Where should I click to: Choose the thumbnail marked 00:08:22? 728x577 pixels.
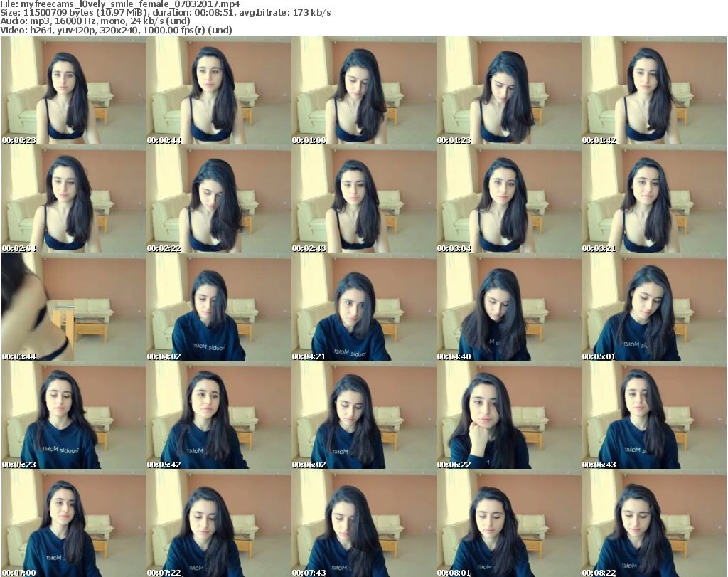click(x=654, y=523)
